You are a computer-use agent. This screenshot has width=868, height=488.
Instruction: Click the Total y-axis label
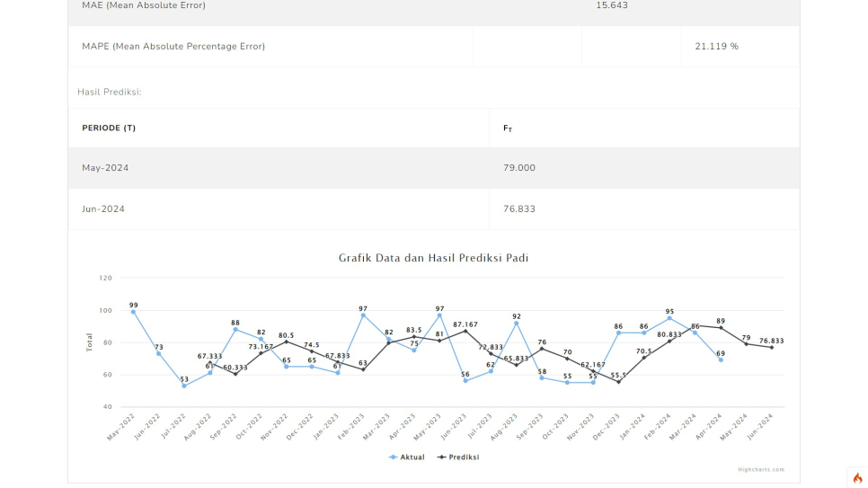coord(89,342)
